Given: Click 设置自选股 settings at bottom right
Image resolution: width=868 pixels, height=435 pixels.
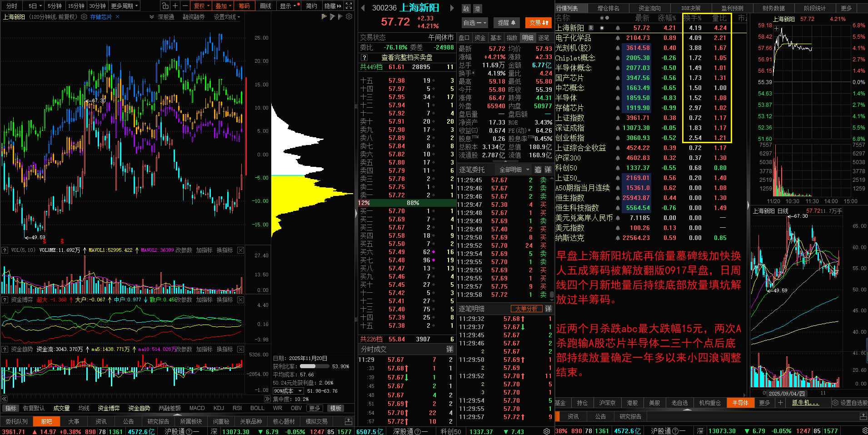Looking at the screenshot, I should click(849, 403).
